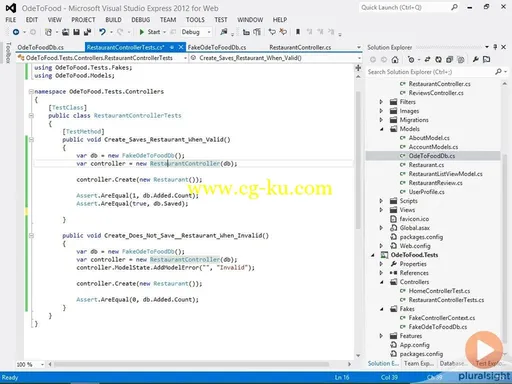Start debugging with the green Start button
Screen dimensions: 512x384
click(x=150, y=32)
